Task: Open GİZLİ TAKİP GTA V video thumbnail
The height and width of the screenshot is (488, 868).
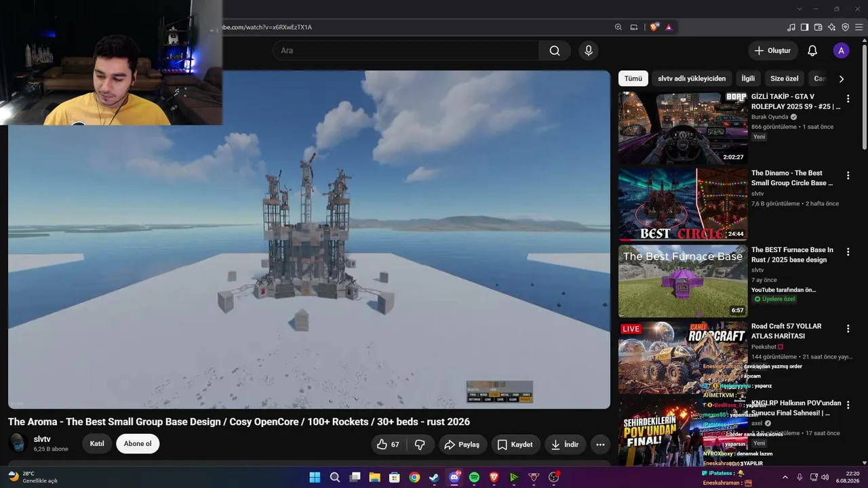Action: tap(683, 128)
